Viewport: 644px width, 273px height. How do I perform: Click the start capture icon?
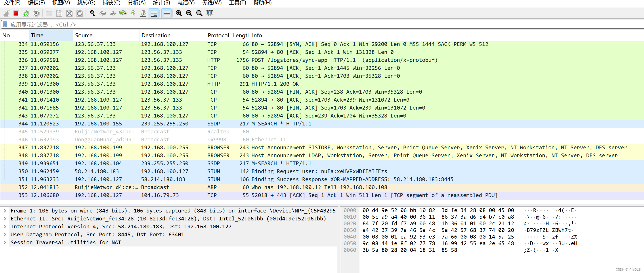point(6,14)
